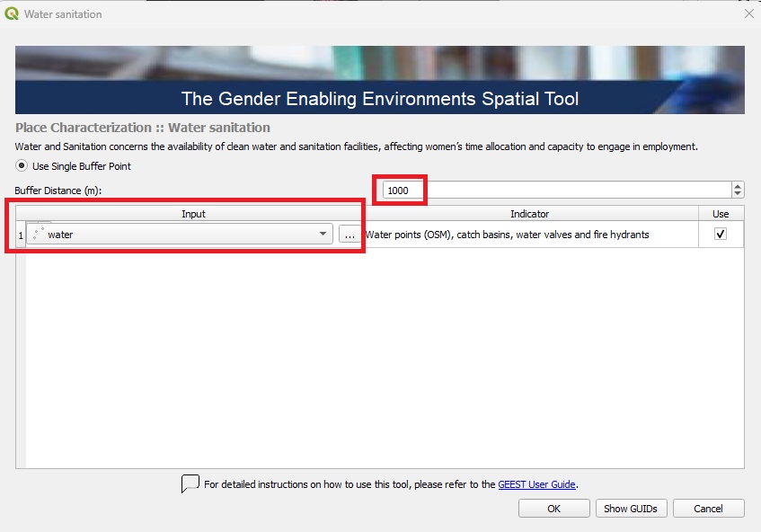Viewport: 761px width, 532px height.
Task: Select the Use Single Buffer Point radio button
Action: [x=18, y=165]
